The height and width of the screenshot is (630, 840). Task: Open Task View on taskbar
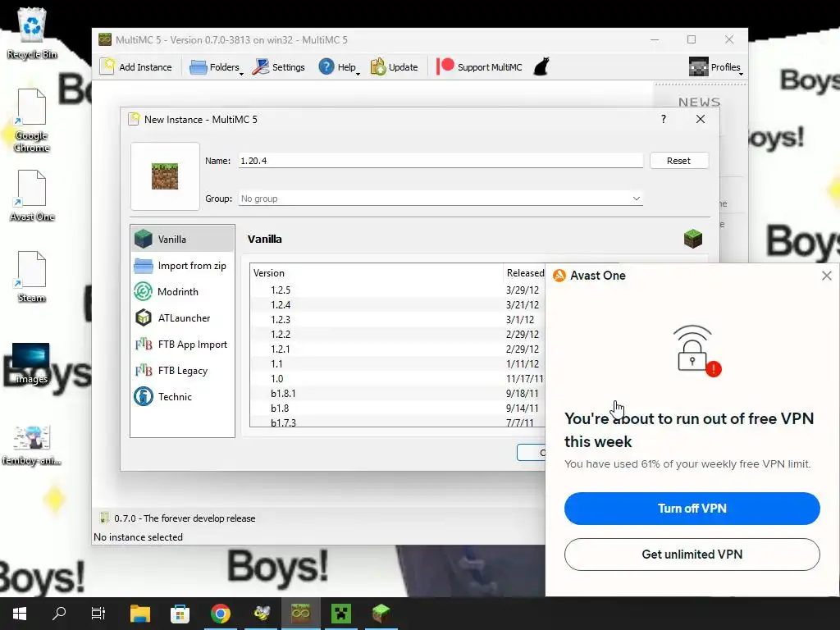[x=98, y=614]
